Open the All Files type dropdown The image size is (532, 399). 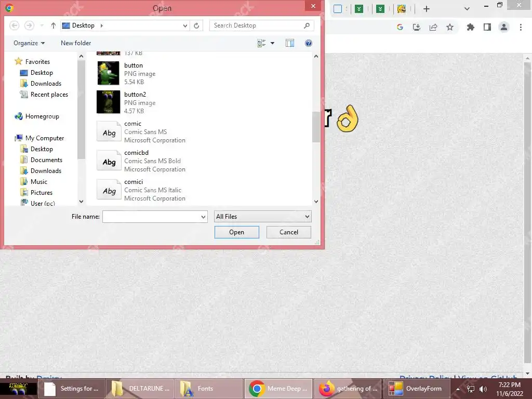pyautogui.click(x=262, y=217)
